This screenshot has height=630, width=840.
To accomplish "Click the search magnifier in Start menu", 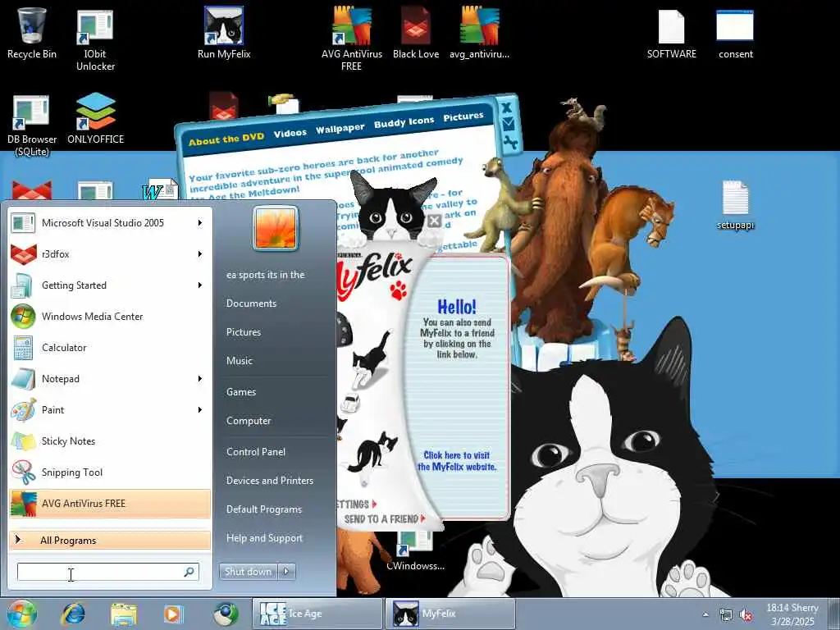I will 189,572.
